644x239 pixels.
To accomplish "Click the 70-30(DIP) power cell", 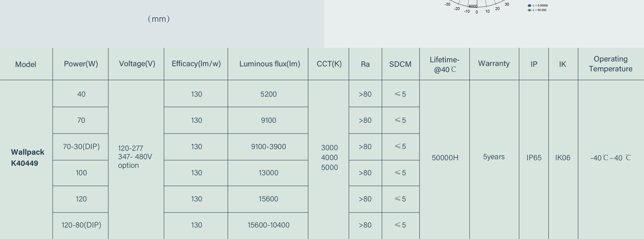I will 81,147.
